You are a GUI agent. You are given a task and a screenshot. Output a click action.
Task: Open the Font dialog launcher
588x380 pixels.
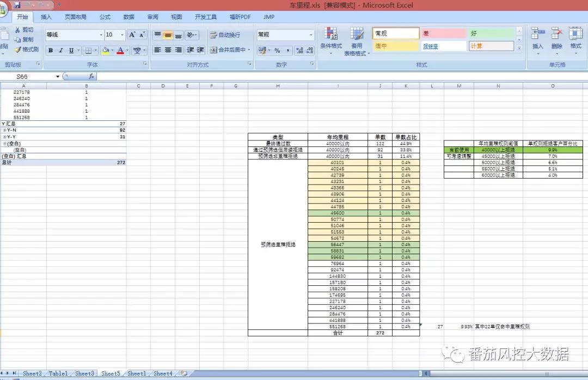[145, 64]
